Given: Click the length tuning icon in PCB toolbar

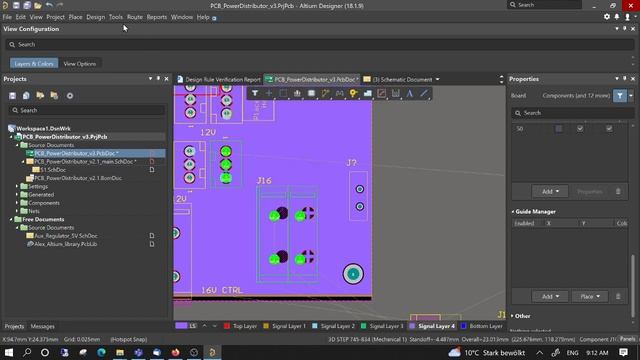Looking at the screenshot, I should click(340, 93).
